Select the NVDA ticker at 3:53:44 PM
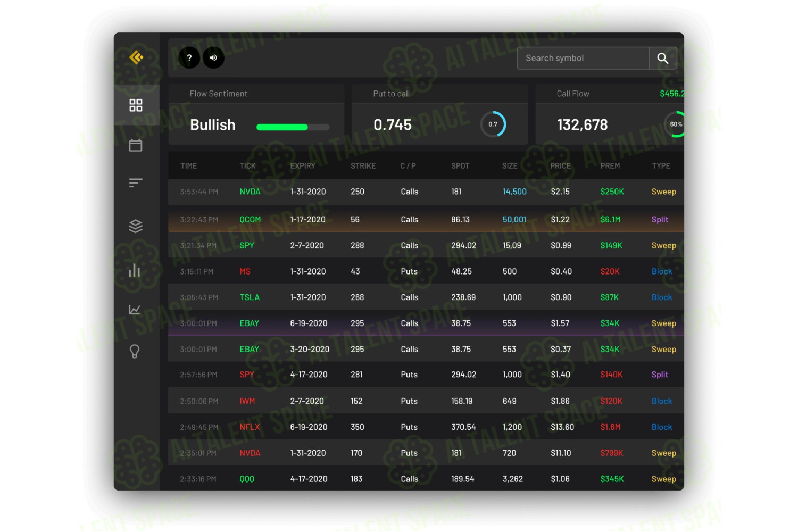Screen dimensions: 798x532 [x=250, y=192]
